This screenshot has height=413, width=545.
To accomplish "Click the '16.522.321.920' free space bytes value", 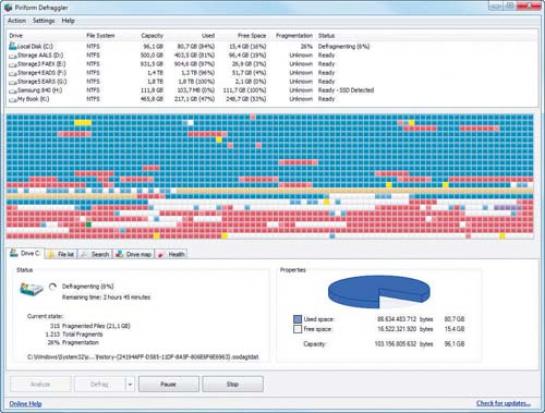I will tap(397, 329).
